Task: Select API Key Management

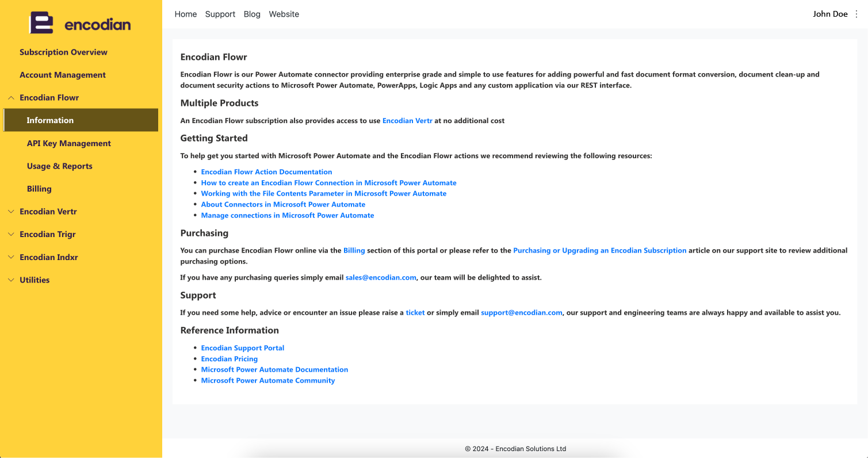Action: click(x=68, y=143)
